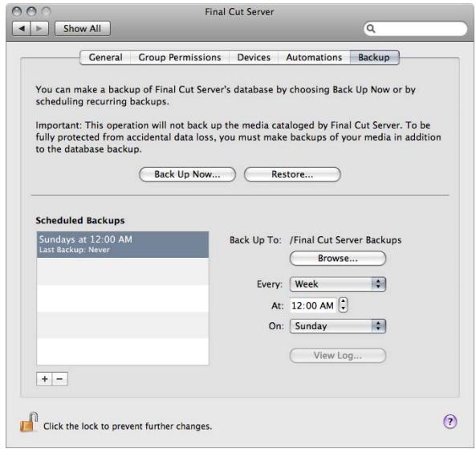
Task: Minimize the window with the second title bar button
Action: point(31,11)
